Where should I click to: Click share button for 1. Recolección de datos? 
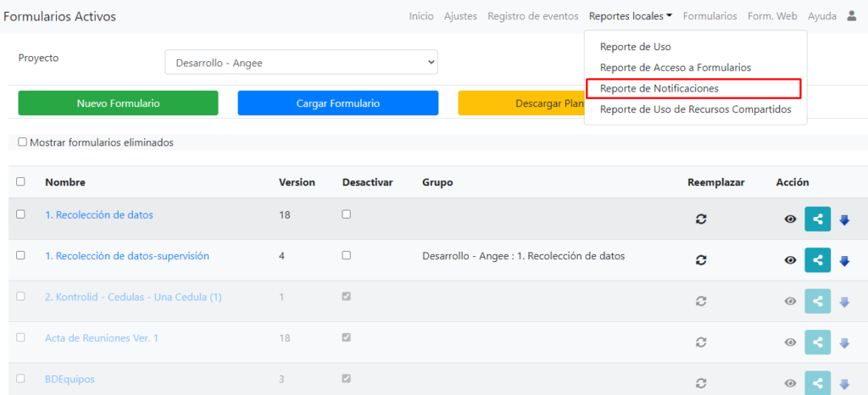817,218
